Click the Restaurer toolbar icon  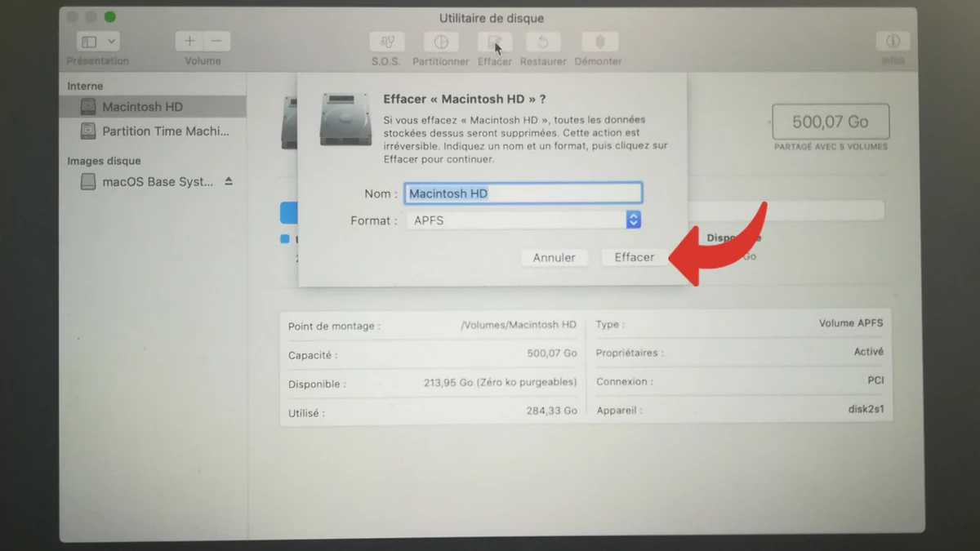(543, 42)
